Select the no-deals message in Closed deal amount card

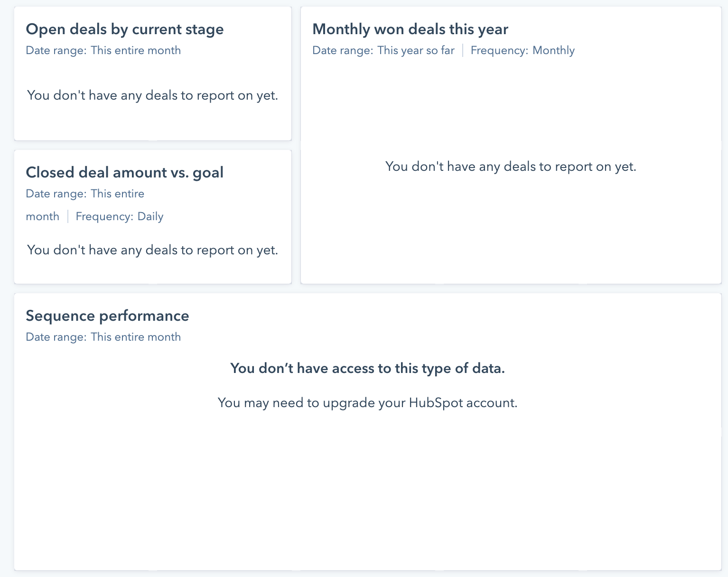point(152,250)
